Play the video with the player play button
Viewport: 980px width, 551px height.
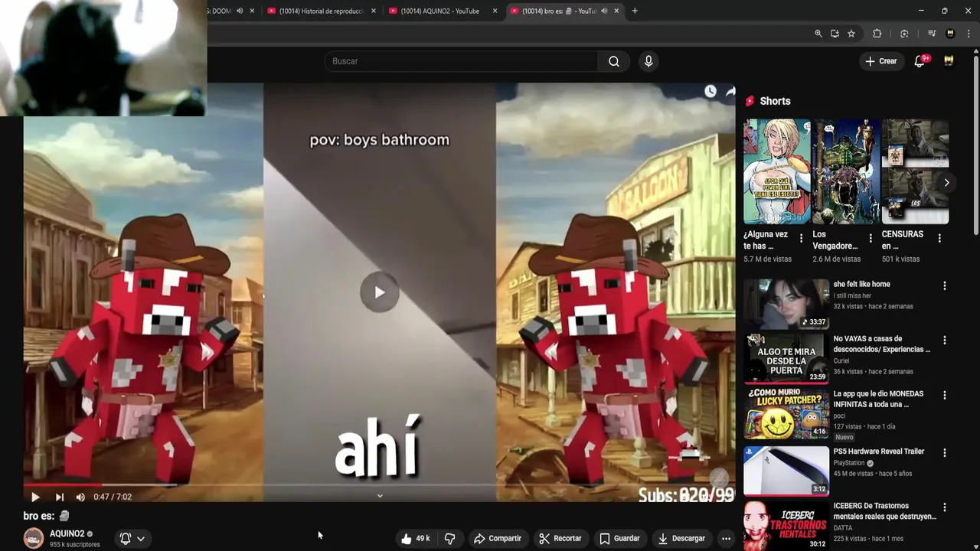(35, 497)
